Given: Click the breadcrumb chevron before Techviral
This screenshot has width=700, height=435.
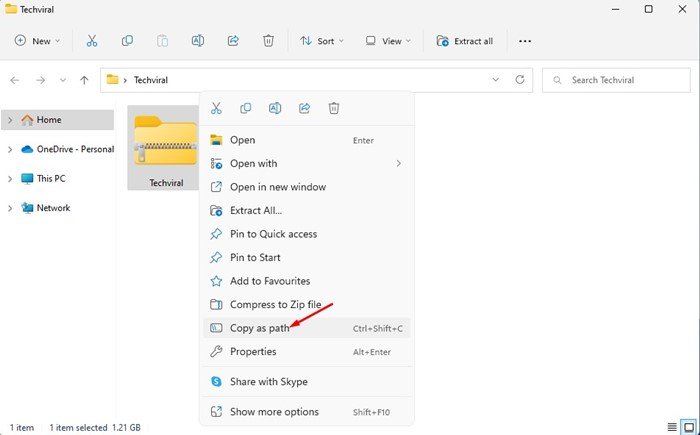Looking at the screenshot, I should tap(125, 80).
